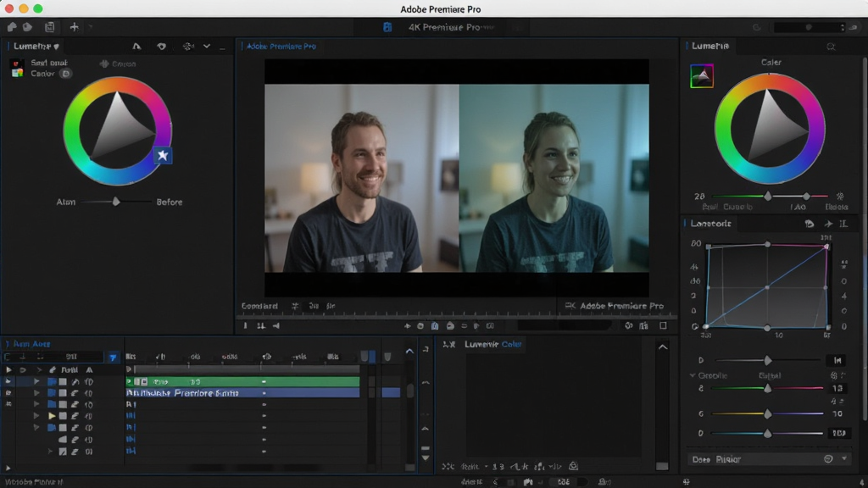Click the blue highlighted marker icon in monitor transport
Viewport: 868px width, 488px height.
435,326
